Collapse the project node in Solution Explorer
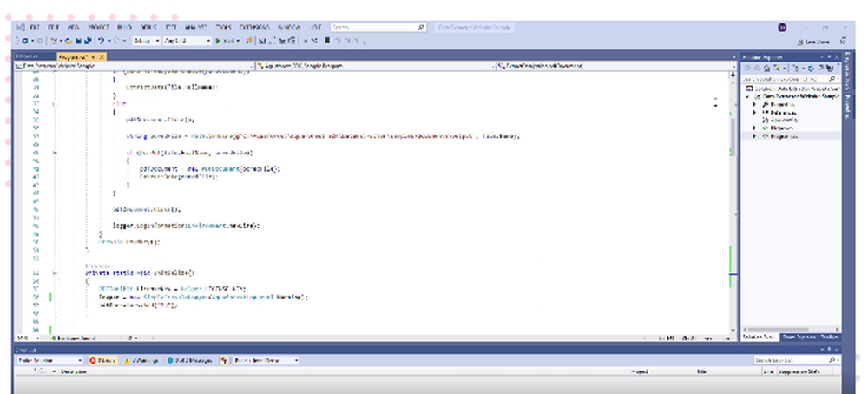 point(748,96)
